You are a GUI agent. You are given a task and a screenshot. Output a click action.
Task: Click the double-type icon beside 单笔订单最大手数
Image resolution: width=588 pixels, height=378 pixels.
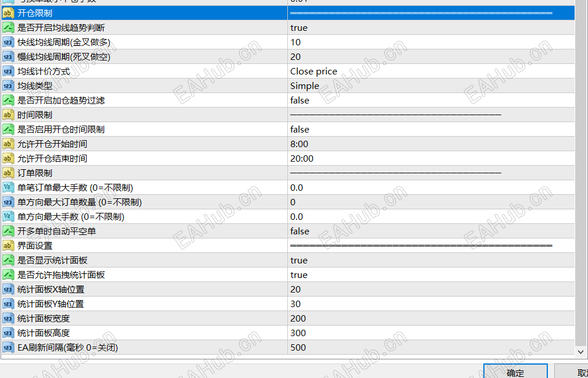8,187
